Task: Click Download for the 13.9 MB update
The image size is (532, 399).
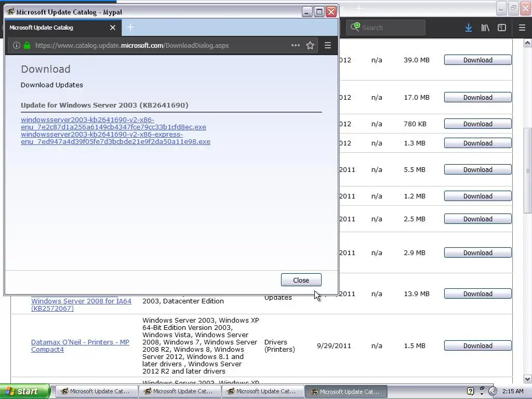Action: point(478,294)
